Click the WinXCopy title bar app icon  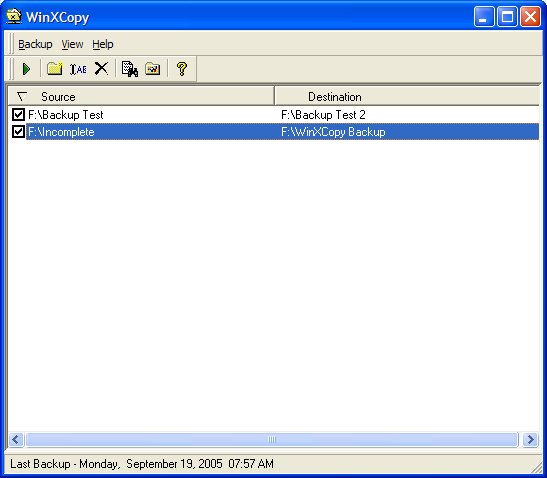point(14,16)
